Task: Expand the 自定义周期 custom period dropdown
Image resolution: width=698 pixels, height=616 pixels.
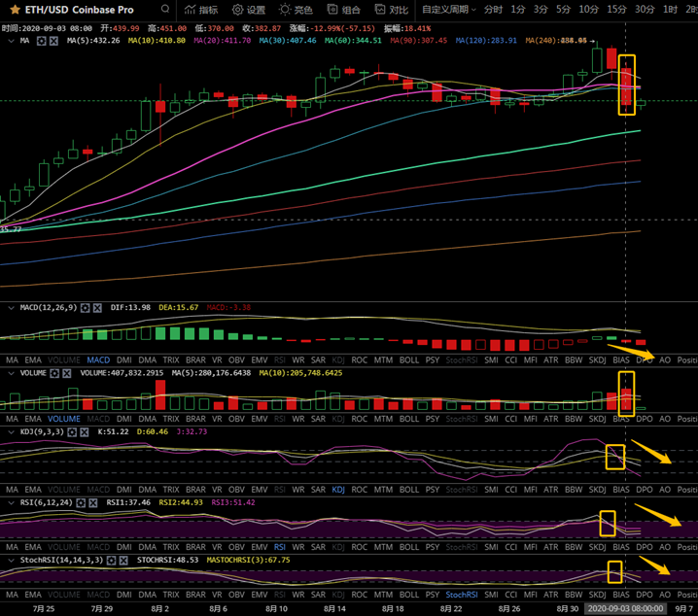Action: [x=450, y=10]
